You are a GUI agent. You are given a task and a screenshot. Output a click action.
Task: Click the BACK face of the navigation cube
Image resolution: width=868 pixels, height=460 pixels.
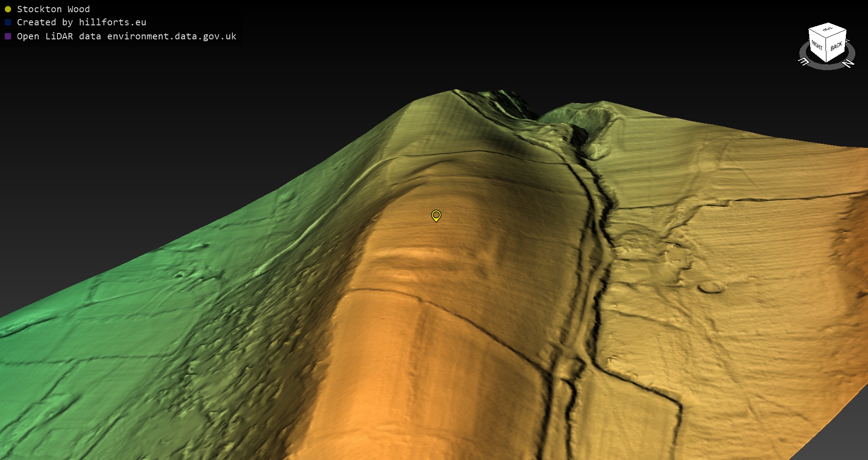pyautogui.click(x=836, y=46)
